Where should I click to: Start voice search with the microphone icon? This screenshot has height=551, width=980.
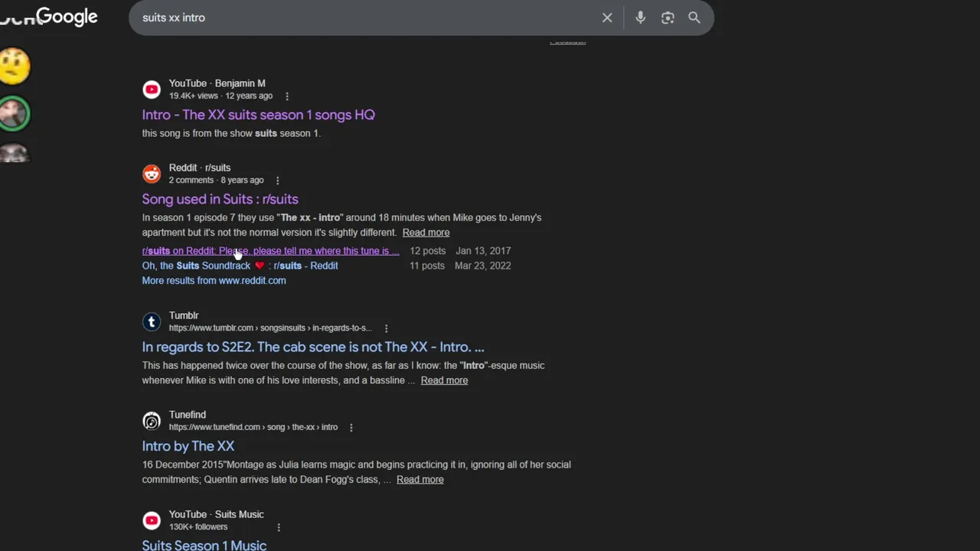pyautogui.click(x=640, y=18)
